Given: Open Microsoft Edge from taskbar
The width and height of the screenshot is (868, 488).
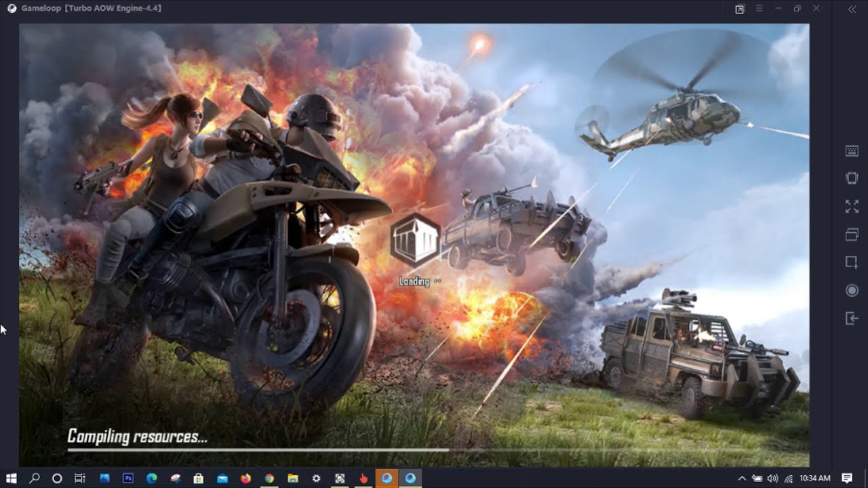Looking at the screenshot, I should coord(152,478).
